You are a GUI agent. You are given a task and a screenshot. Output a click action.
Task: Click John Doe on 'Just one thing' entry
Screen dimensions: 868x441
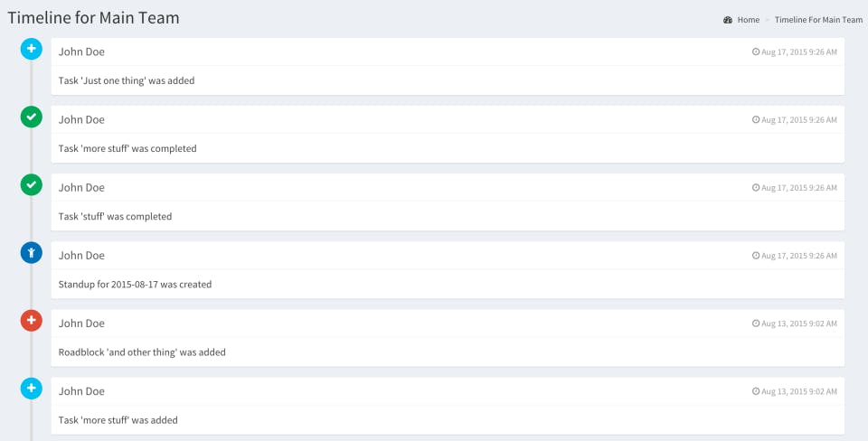click(81, 52)
